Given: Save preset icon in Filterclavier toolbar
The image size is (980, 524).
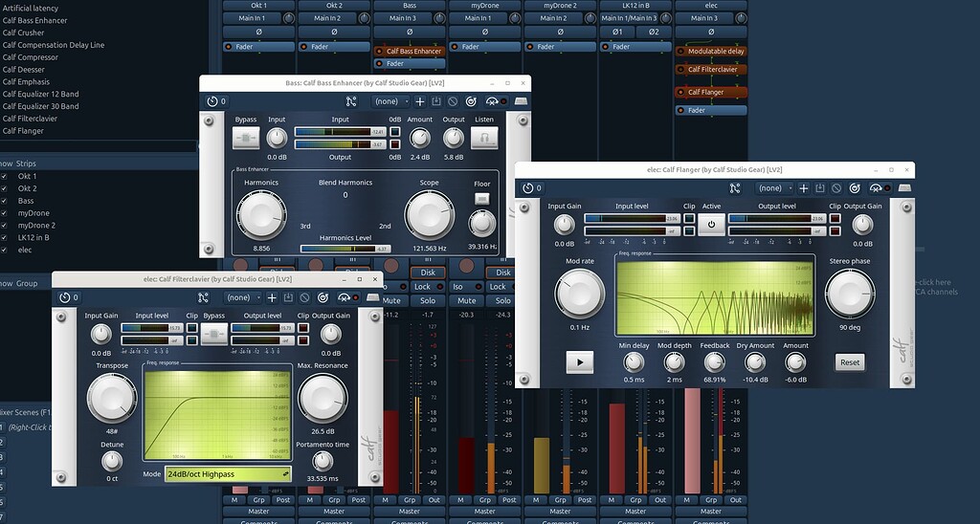Looking at the screenshot, I should click(x=288, y=298).
